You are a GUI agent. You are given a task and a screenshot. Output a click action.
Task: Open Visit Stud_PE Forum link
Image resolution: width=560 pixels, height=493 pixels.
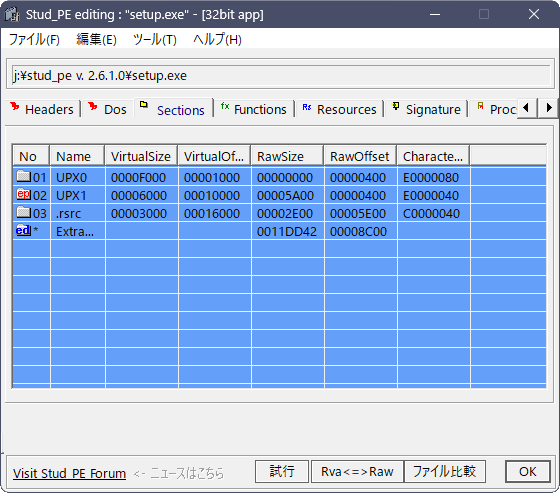tap(69, 473)
